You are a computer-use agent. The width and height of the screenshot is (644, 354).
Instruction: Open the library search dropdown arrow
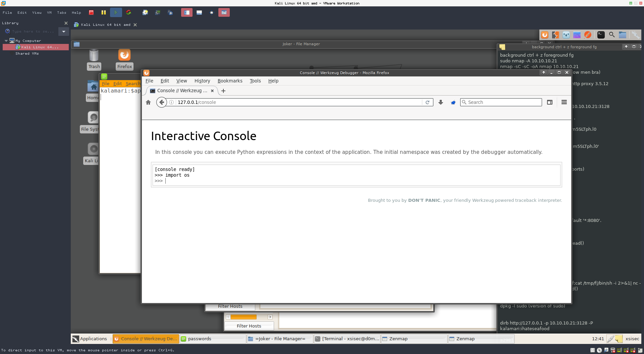pos(64,32)
